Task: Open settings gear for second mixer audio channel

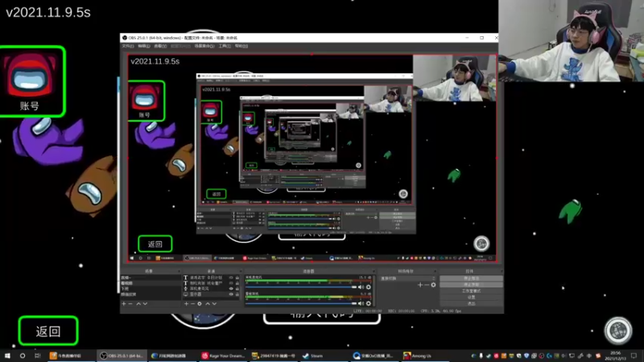Action: [369, 303]
